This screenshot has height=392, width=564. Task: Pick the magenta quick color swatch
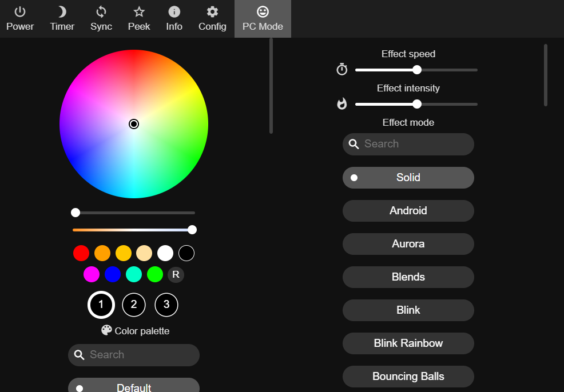point(92,274)
